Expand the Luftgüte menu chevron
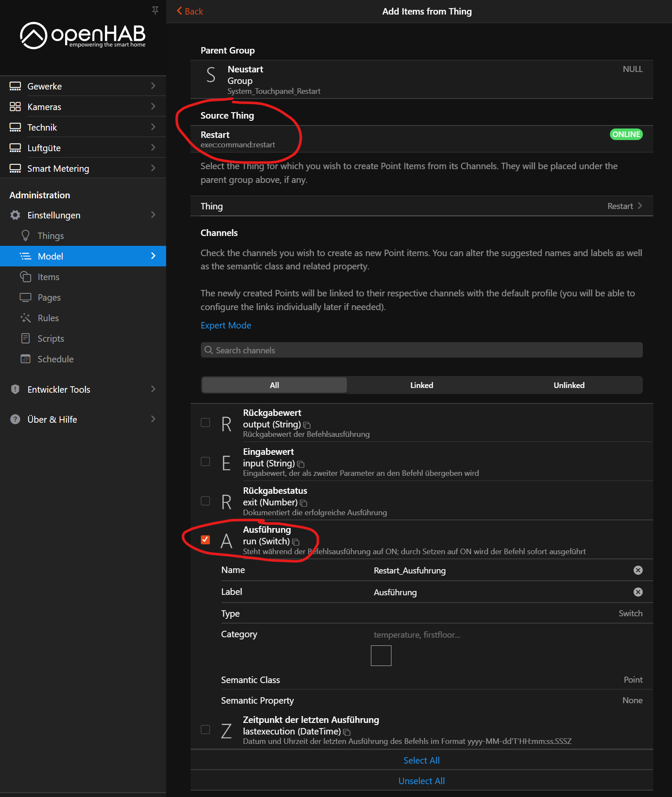672x797 pixels. point(153,147)
